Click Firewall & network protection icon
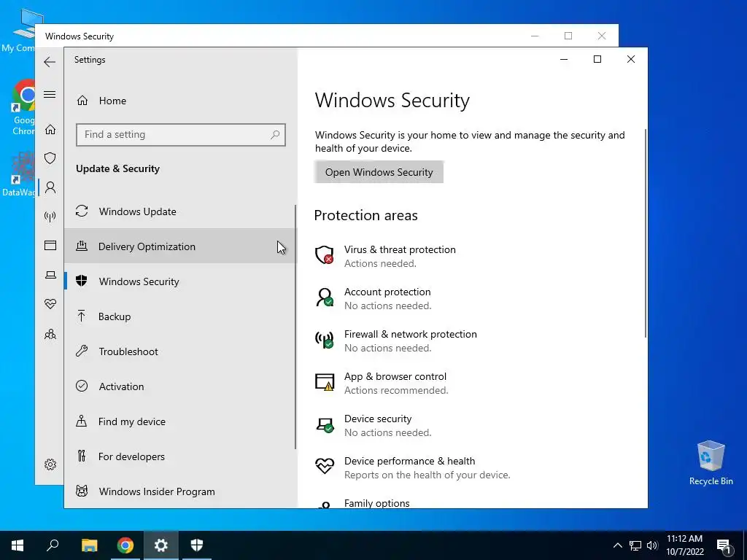Viewport: 747px width, 560px height. point(325,340)
